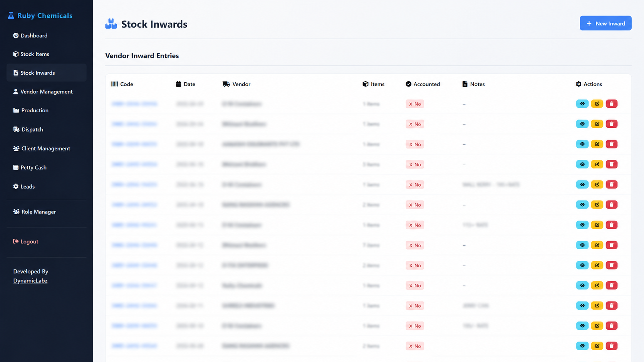Delete the eleventh inward entry

pos(612,306)
